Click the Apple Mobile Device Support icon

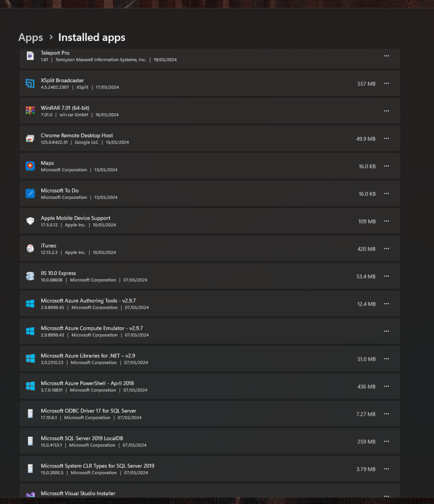(30, 221)
